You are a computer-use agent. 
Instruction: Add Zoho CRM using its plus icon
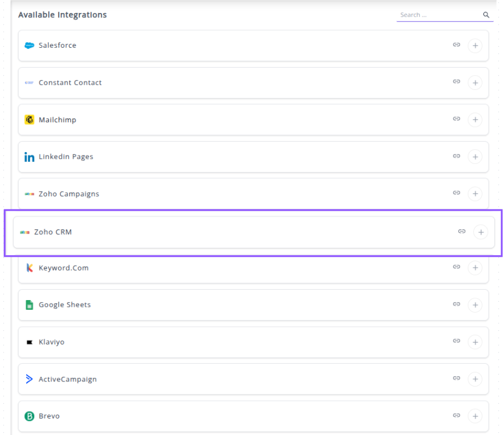[x=481, y=232]
